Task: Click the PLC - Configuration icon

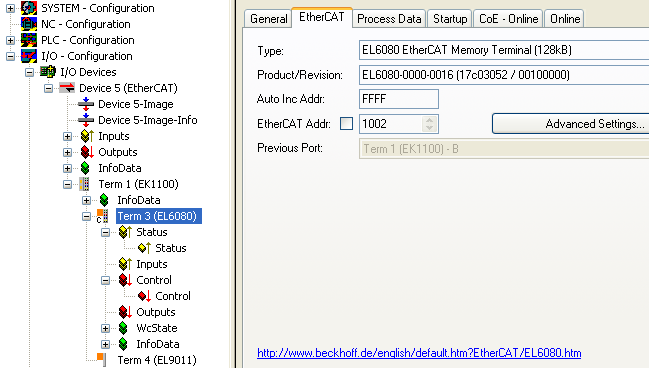Action: pyautogui.click(x=29, y=40)
